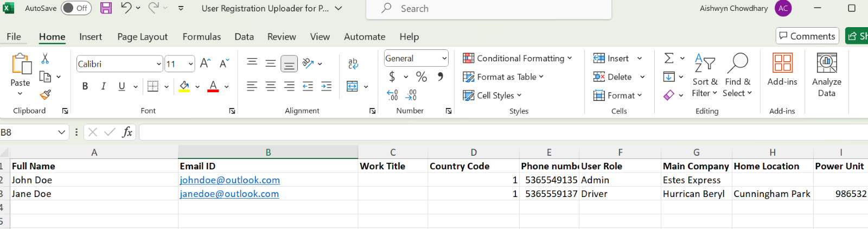Click Decrease Decimal icon
868x229 pixels.
[x=411, y=96]
